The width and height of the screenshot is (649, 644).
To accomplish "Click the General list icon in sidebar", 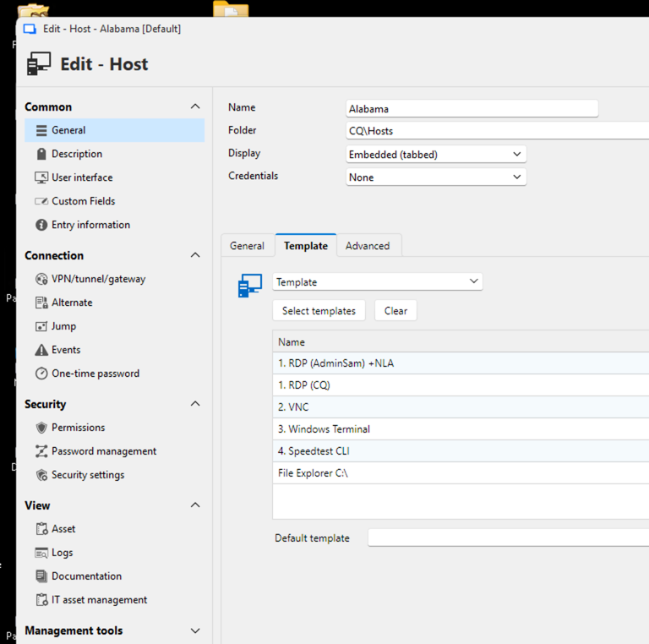I will [x=41, y=130].
